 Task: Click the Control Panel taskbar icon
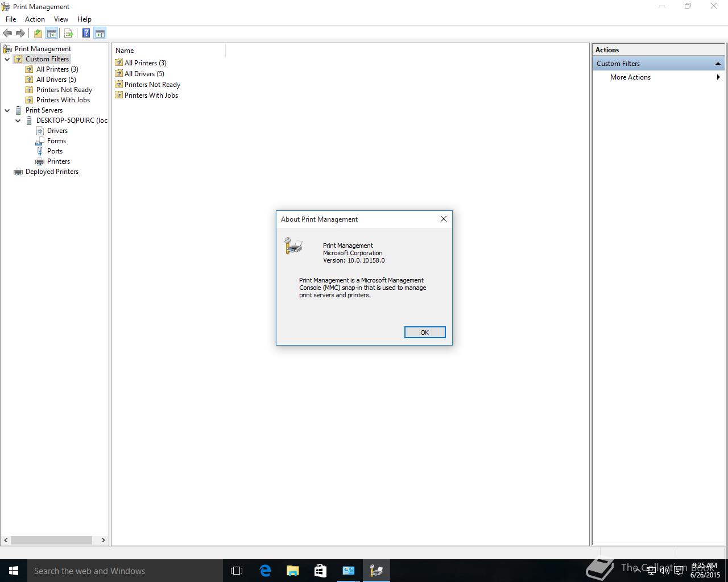tap(348, 571)
